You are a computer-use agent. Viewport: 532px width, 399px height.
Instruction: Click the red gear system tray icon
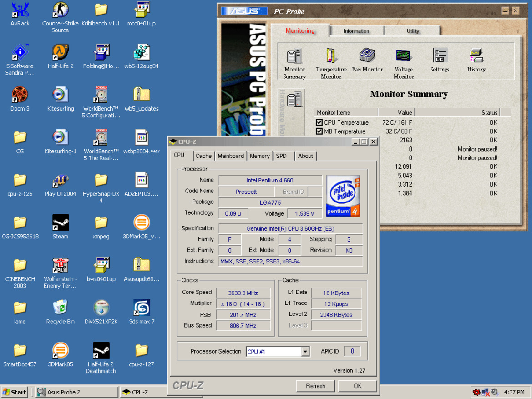[476, 392]
